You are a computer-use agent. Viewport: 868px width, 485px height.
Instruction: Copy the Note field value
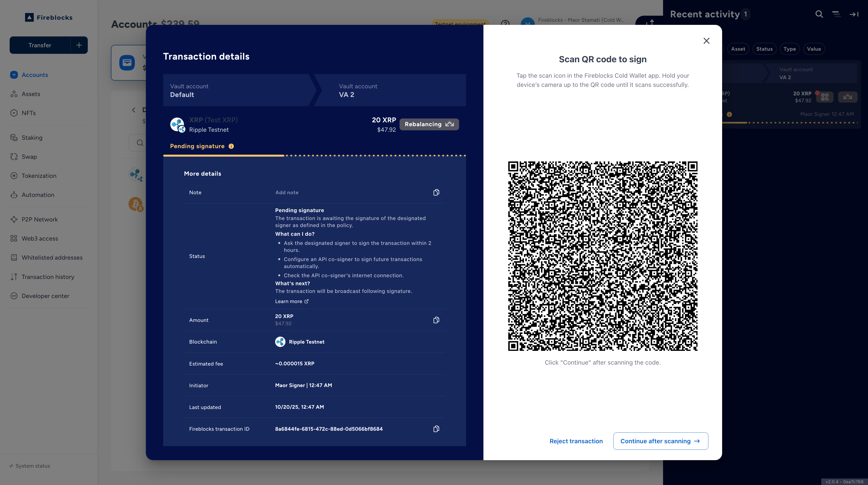[436, 192]
